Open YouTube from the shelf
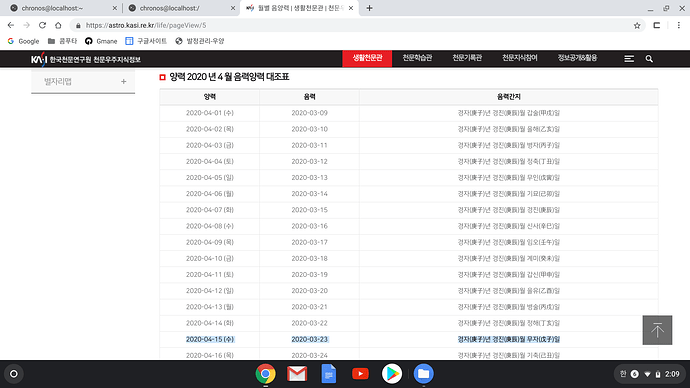This screenshot has width=690, height=388. point(360,374)
